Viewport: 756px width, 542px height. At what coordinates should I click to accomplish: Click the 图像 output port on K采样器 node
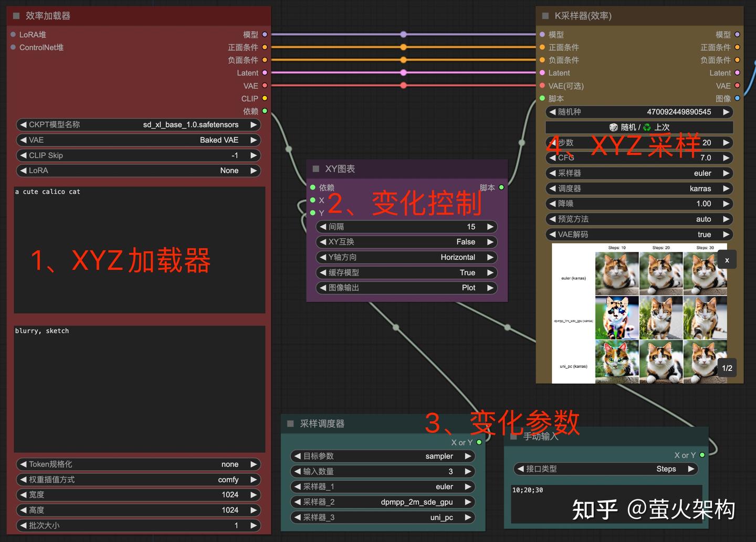tap(737, 98)
